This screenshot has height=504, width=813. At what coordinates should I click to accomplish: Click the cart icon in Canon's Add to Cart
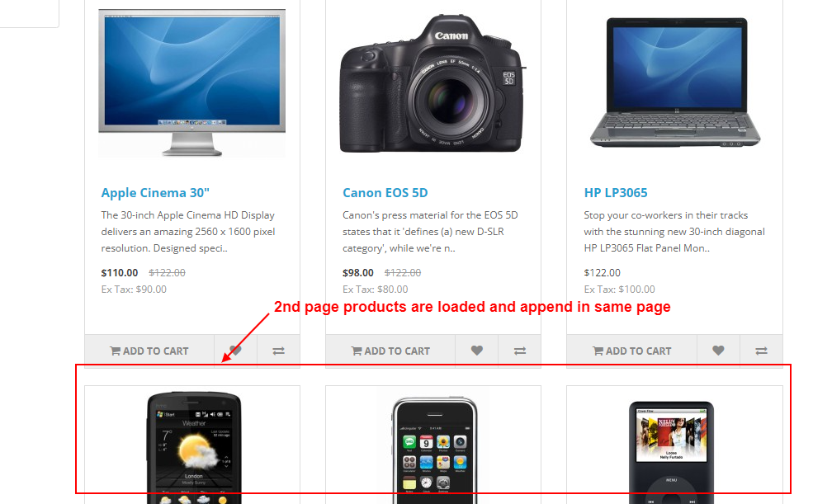coord(357,351)
